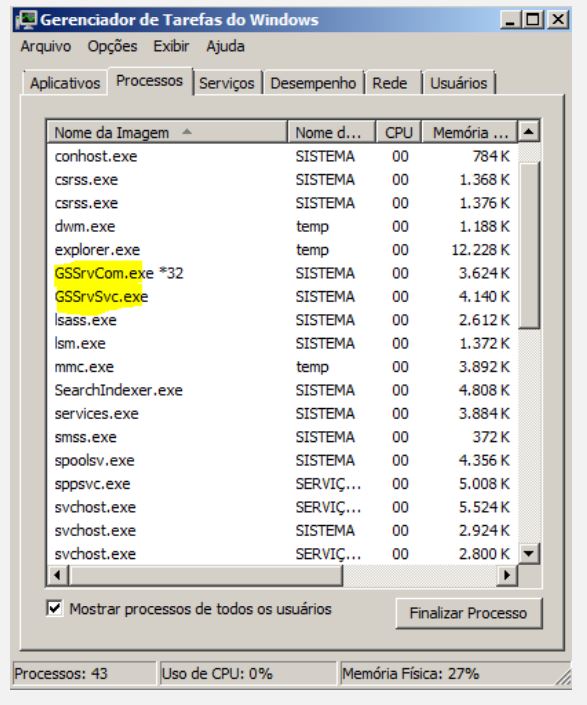Click the Task Manager title bar icon

(x=26, y=20)
